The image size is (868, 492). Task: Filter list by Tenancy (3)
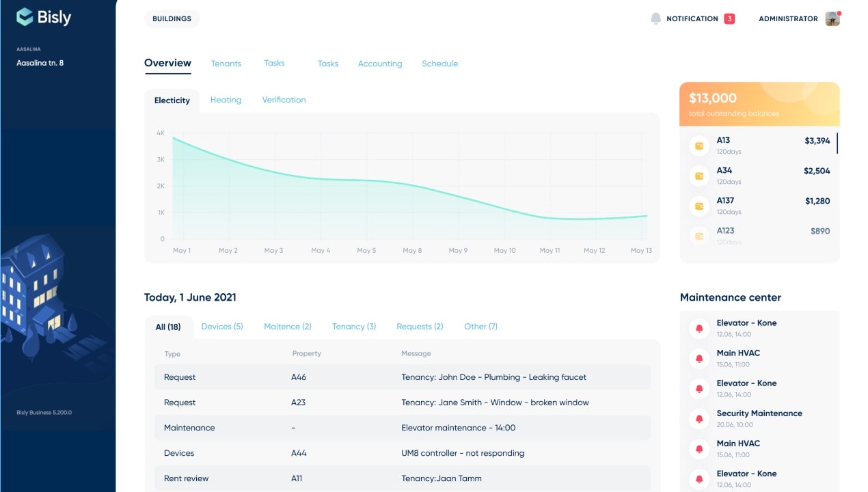(354, 327)
